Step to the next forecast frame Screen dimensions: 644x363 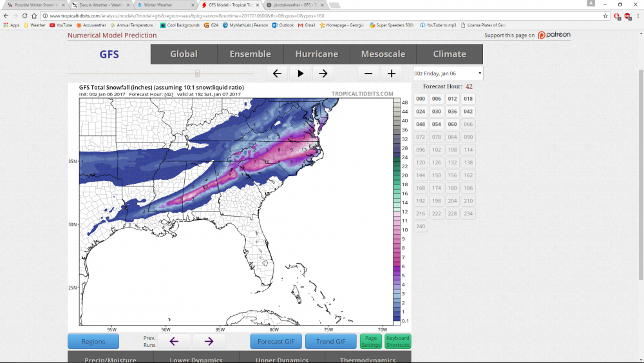tap(323, 74)
